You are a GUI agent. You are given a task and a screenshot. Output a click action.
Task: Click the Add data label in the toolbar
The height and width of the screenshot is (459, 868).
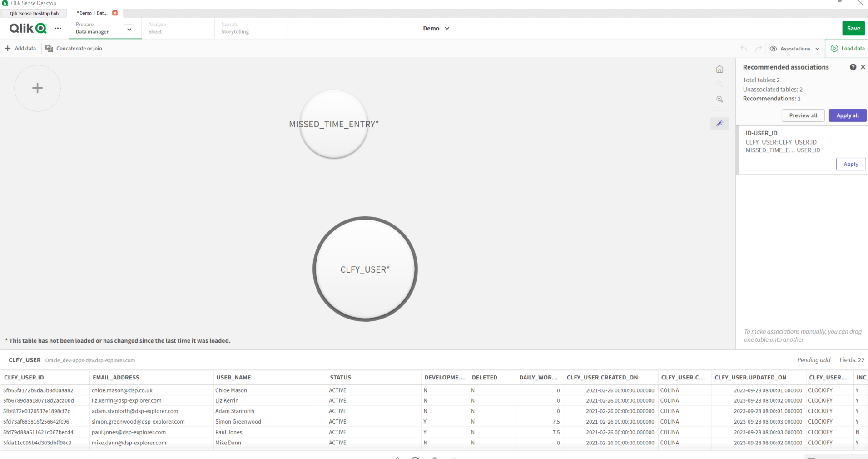pos(25,48)
